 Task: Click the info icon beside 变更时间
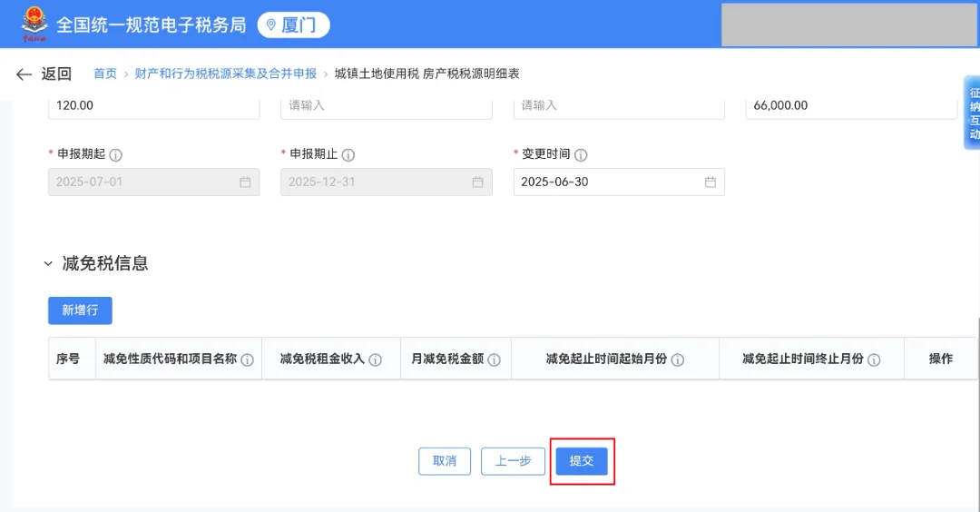581,154
